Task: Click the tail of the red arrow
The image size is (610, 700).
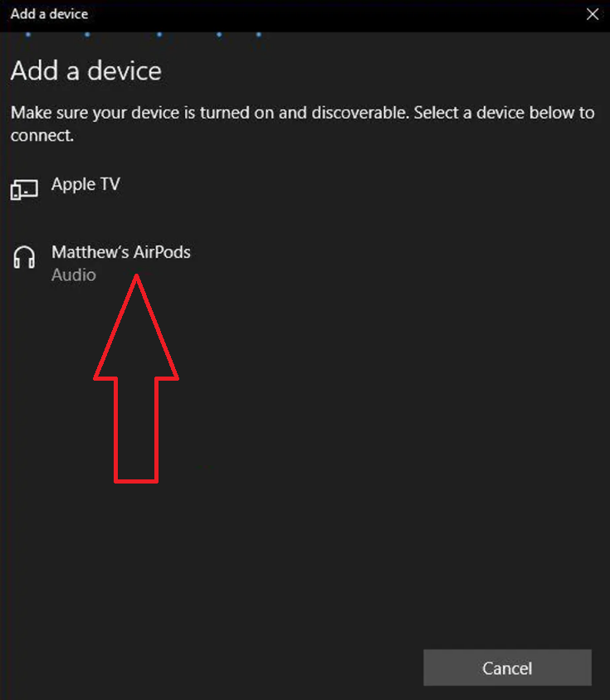Action: pyautogui.click(x=136, y=430)
